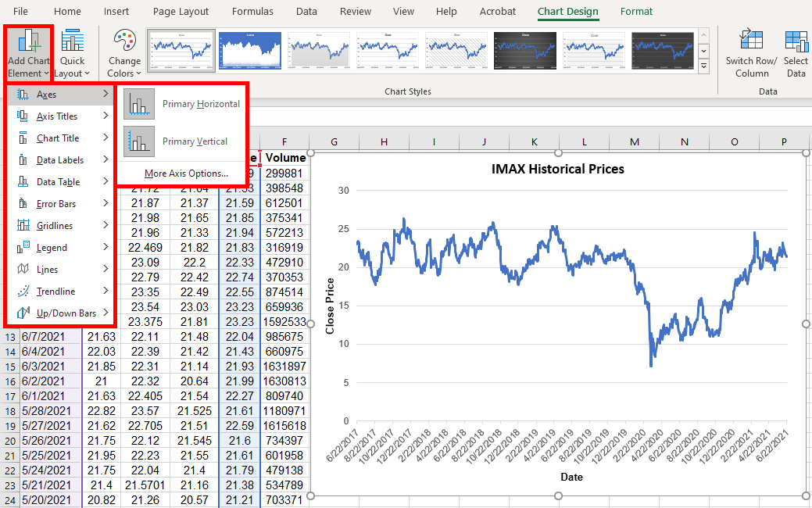
Task: Open the Lines submenu
Action: [62, 270]
